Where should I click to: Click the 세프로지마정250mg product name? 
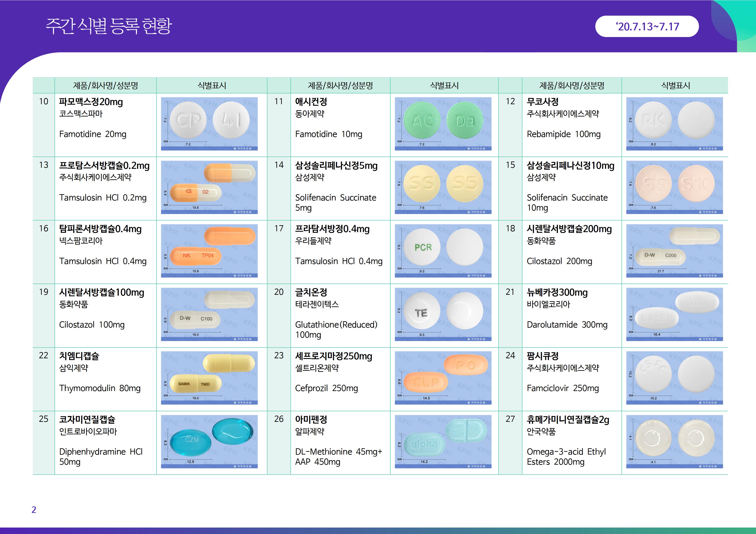333,356
